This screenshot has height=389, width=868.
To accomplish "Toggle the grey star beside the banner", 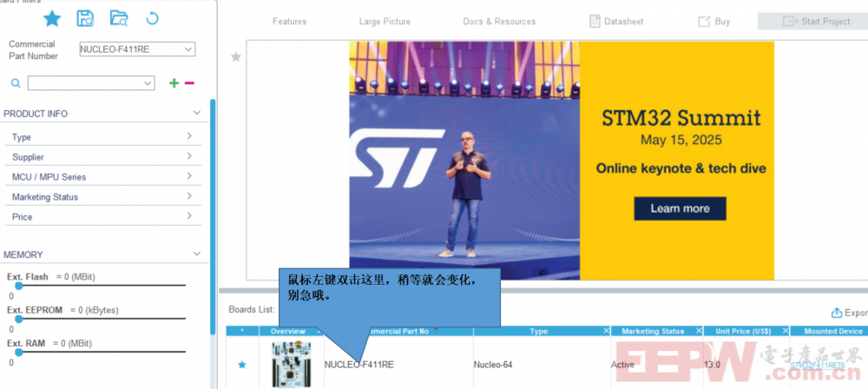I will 236,56.
